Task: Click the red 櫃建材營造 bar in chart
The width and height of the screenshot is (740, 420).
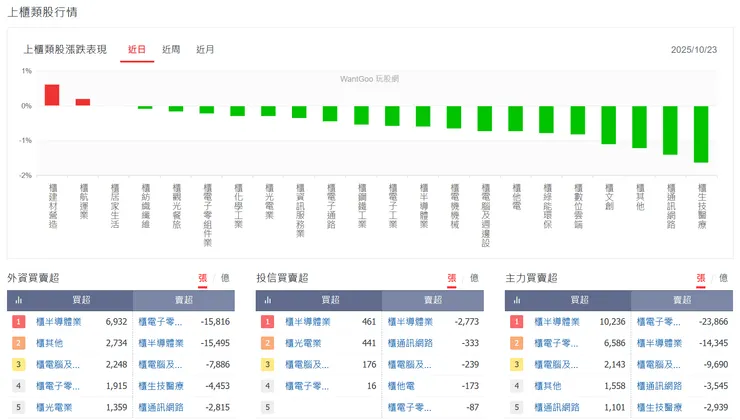Action: point(52,95)
